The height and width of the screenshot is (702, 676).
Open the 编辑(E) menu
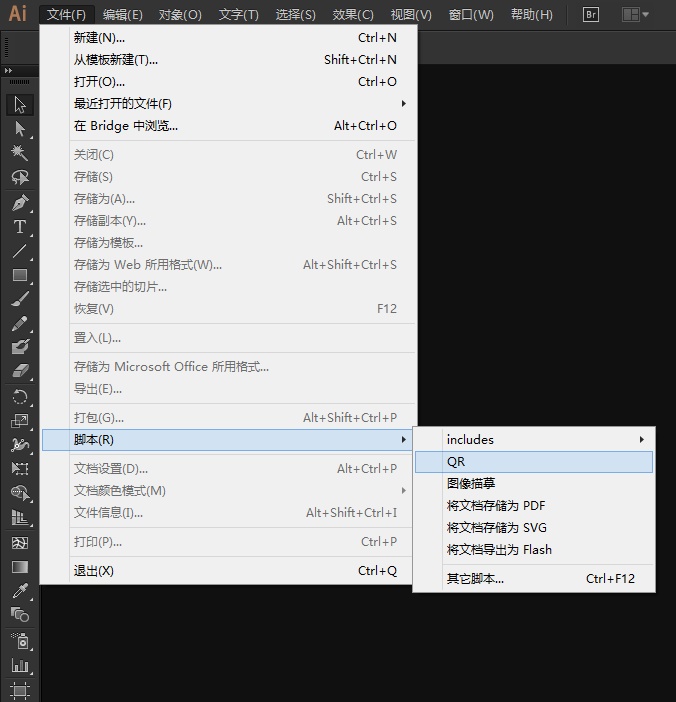122,15
